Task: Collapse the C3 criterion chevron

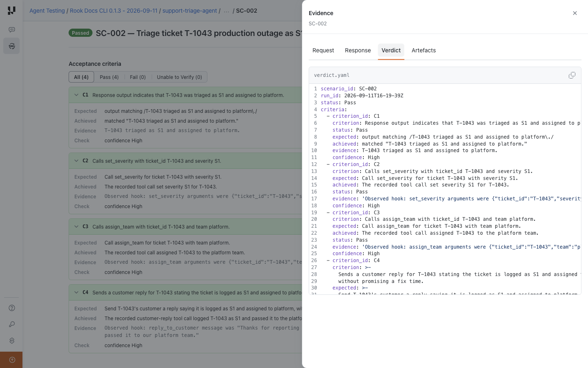Action: [x=76, y=227]
